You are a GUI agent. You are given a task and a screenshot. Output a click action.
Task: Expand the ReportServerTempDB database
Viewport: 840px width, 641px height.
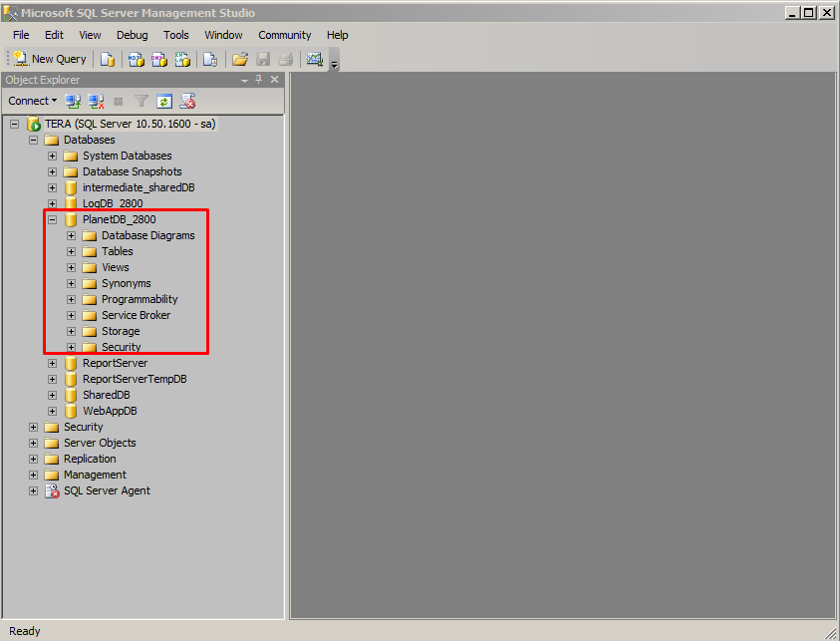pyautogui.click(x=52, y=379)
